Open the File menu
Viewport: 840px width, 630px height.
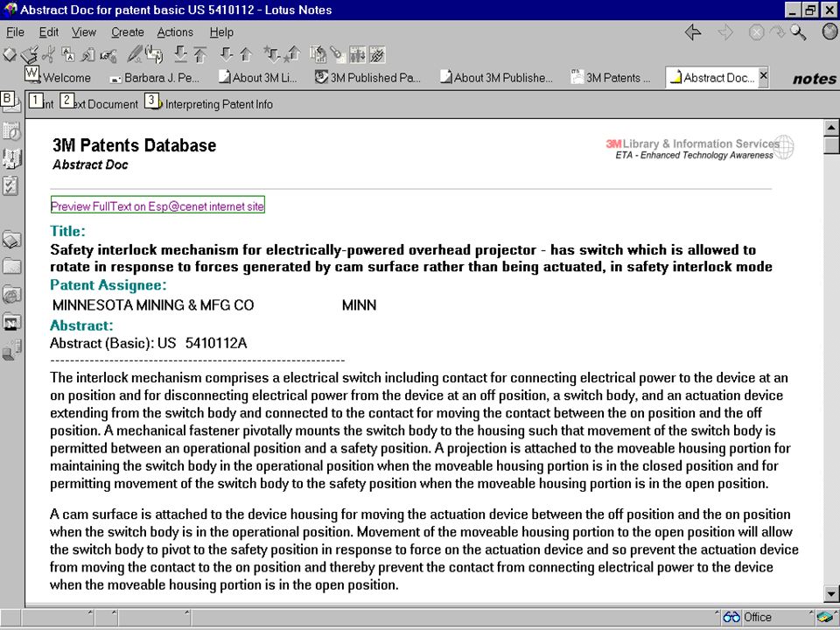[15, 32]
